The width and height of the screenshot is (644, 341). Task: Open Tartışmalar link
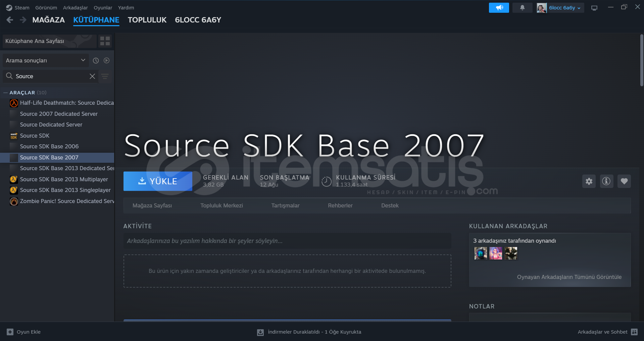(x=285, y=205)
